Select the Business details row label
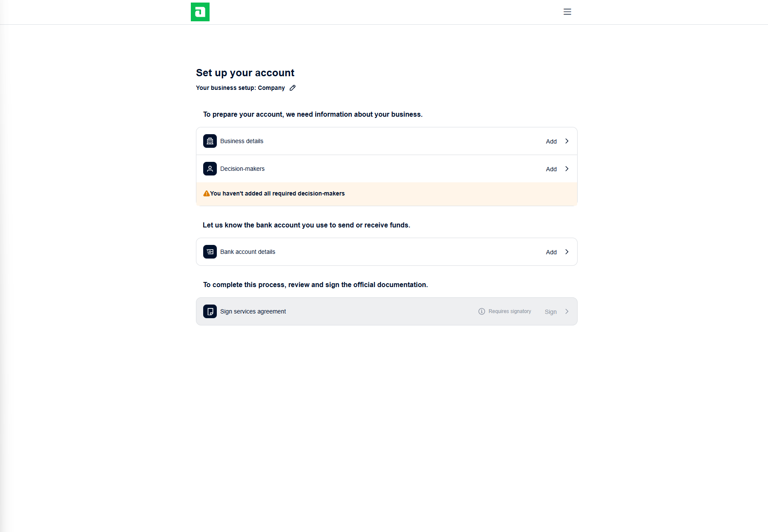Image resolution: width=768 pixels, height=532 pixels. point(242,141)
